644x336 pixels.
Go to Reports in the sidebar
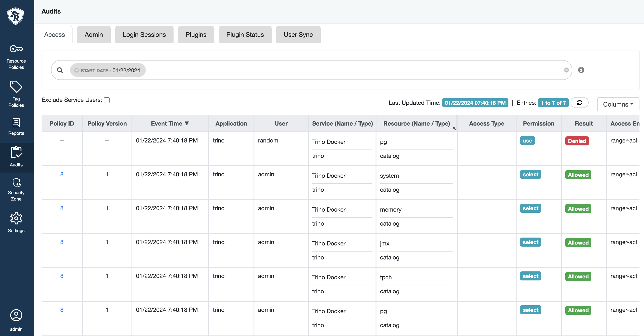click(16, 127)
